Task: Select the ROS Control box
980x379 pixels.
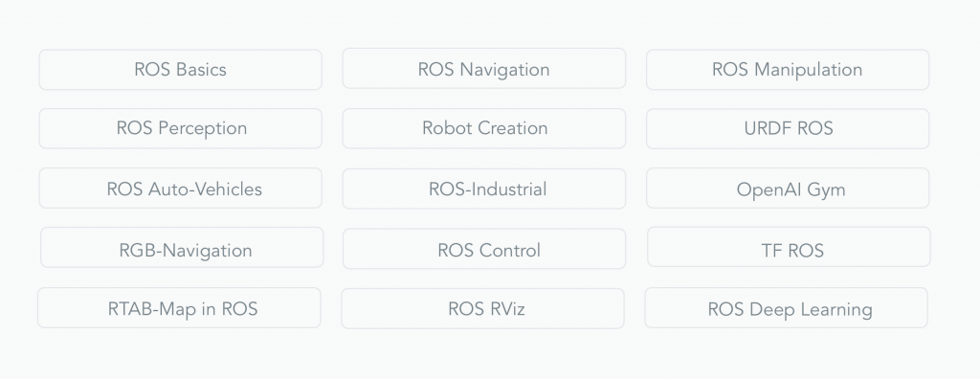Action: pos(484,249)
